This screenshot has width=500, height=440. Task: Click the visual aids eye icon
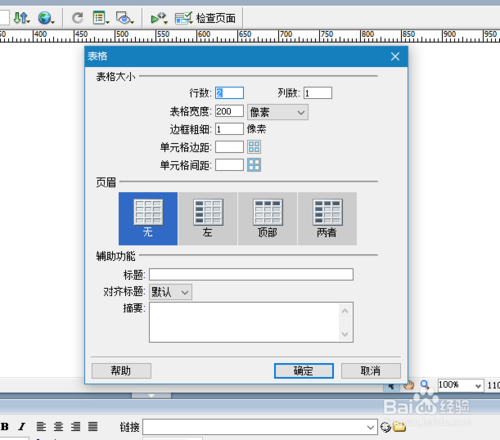coord(125,18)
